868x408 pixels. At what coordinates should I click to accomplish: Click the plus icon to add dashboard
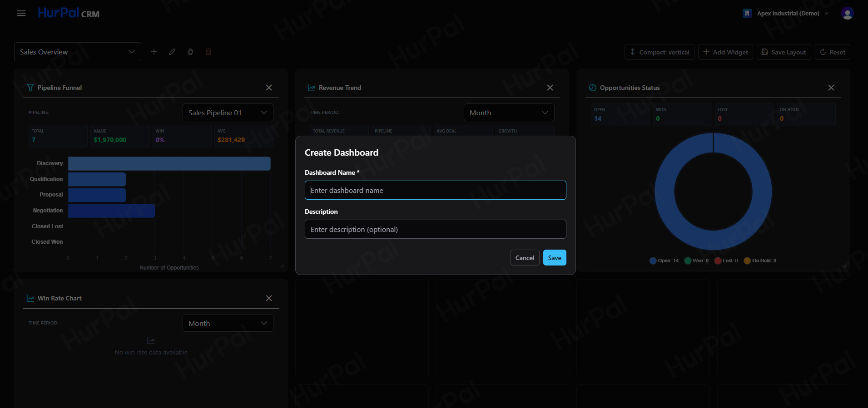click(154, 52)
